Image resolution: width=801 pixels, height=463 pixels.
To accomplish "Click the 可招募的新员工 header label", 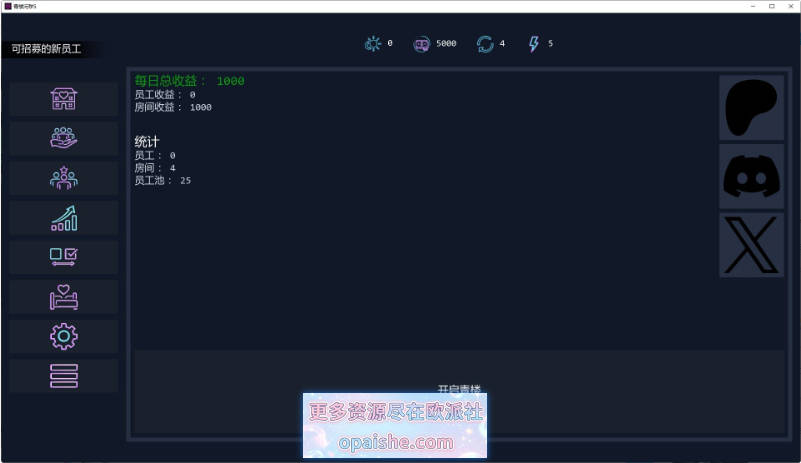I will pyautogui.click(x=46, y=49).
